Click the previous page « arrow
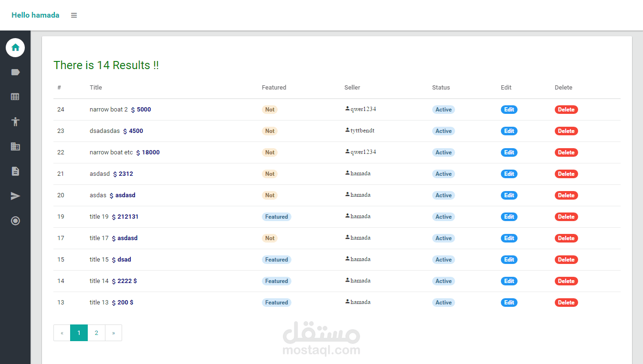This screenshot has height=364, width=643. point(62,333)
